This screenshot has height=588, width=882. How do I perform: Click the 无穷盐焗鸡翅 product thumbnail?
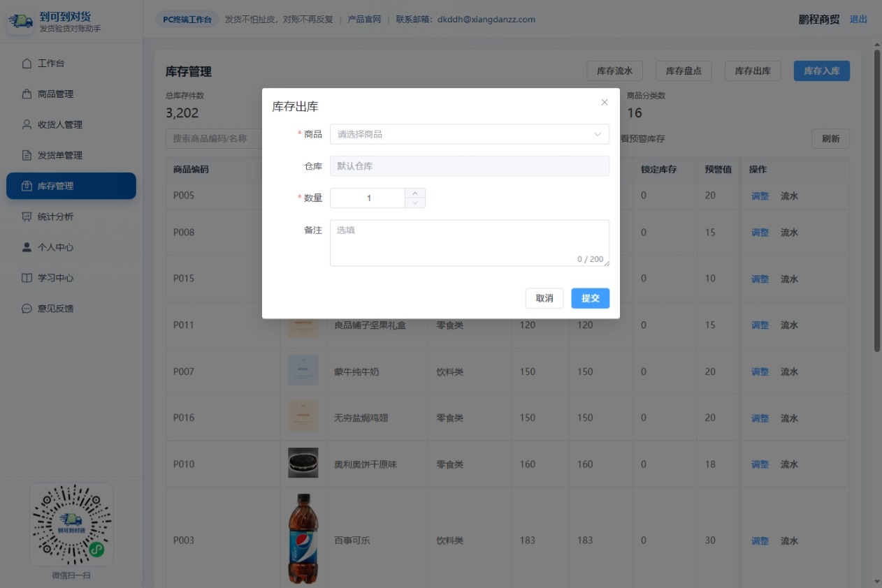point(303,416)
